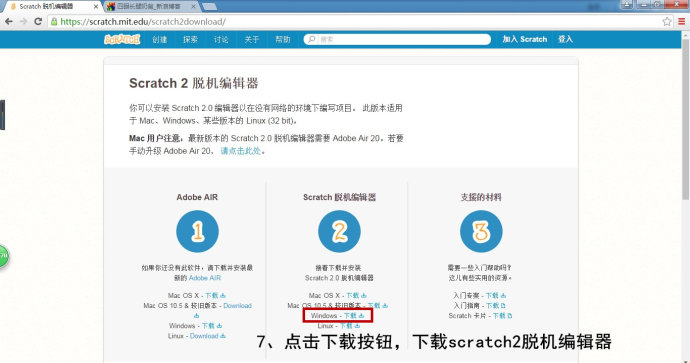690x363 pixels.
Task: Click the blue circle step 2 icon
Action: [339, 231]
